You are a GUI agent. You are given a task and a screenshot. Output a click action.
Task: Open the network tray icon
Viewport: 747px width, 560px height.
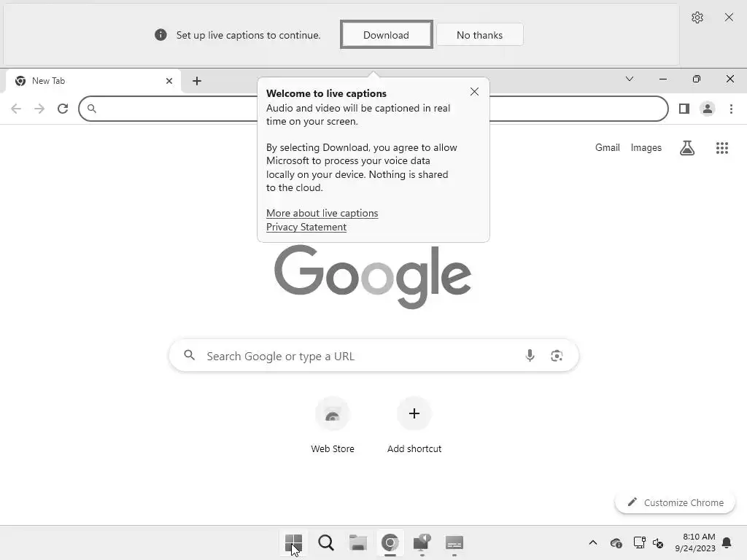coord(639,542)
